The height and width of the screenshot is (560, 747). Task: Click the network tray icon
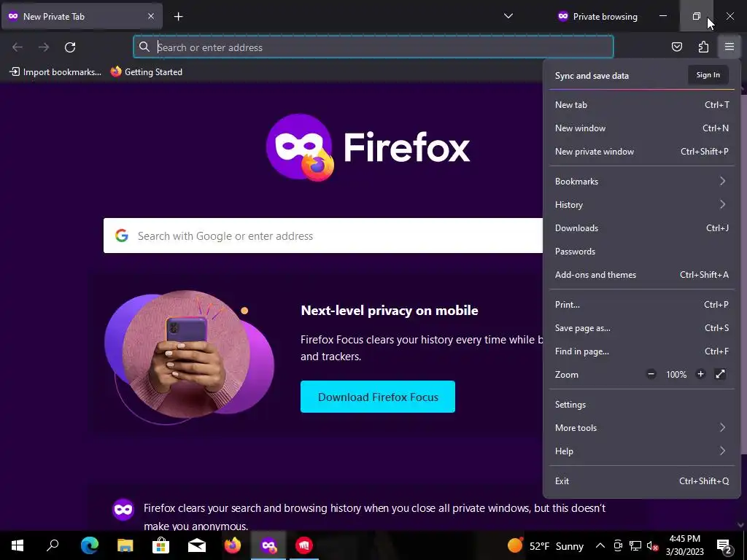coord(635,545)
